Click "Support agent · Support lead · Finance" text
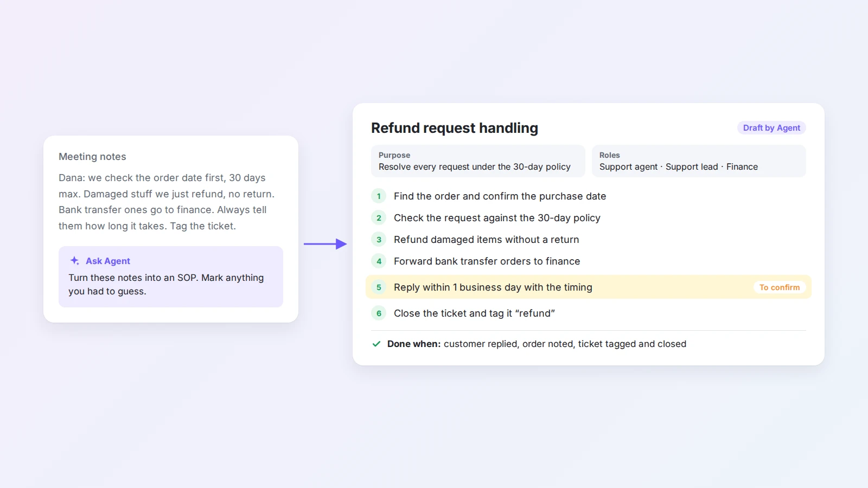 (x=679, y=167)
